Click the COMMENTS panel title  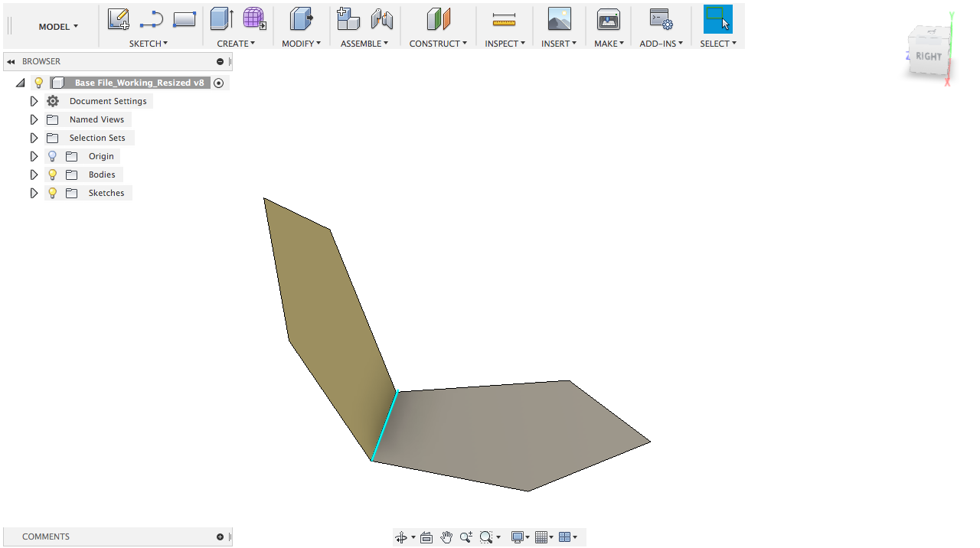(x=46, y=537)
